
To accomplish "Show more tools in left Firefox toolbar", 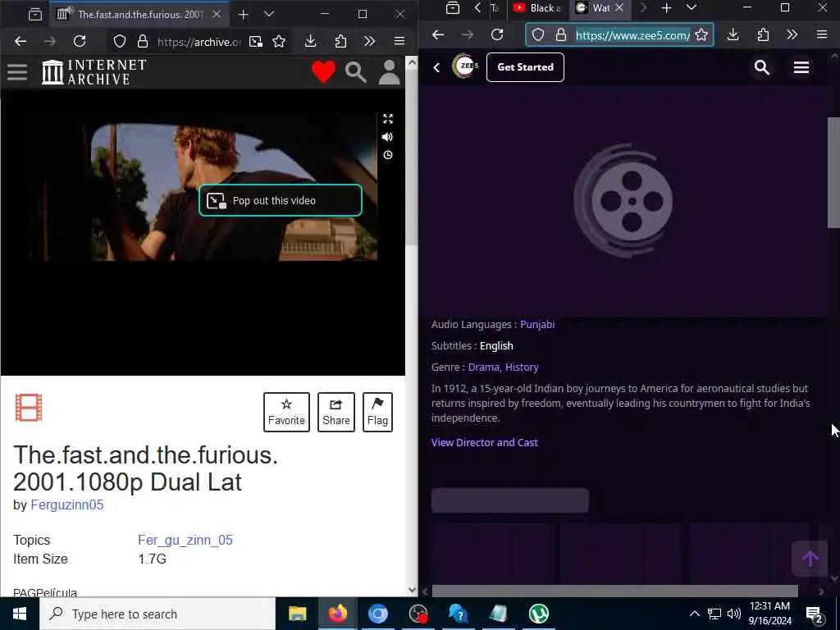I will (x=369, y=41).
